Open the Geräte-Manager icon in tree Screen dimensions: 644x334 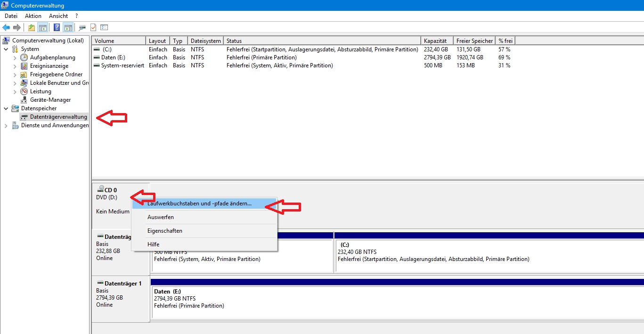click(x=24, y=100)
